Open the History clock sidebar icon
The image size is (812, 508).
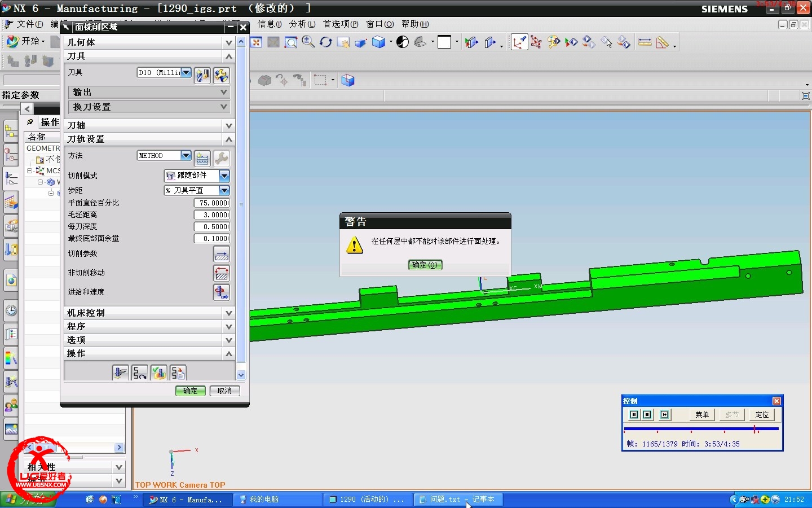11,310
